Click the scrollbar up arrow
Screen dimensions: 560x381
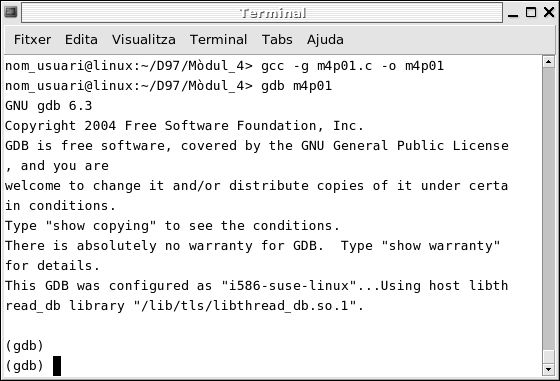[548, 61]
